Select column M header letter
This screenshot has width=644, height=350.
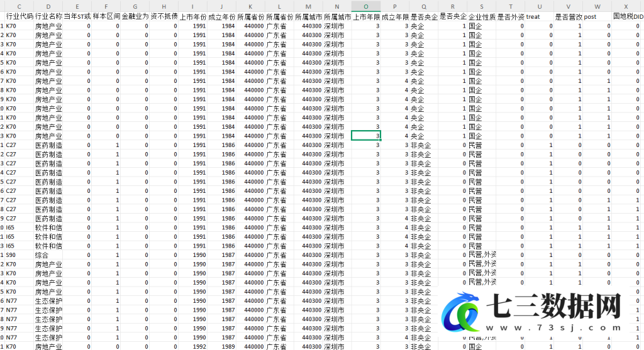click(308, 6)
